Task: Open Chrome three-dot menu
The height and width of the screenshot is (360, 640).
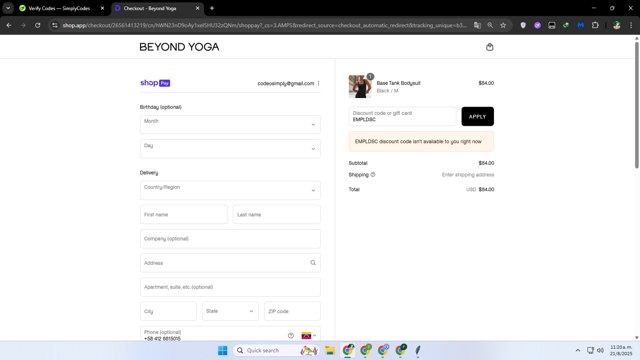Action: coord(631,25)
